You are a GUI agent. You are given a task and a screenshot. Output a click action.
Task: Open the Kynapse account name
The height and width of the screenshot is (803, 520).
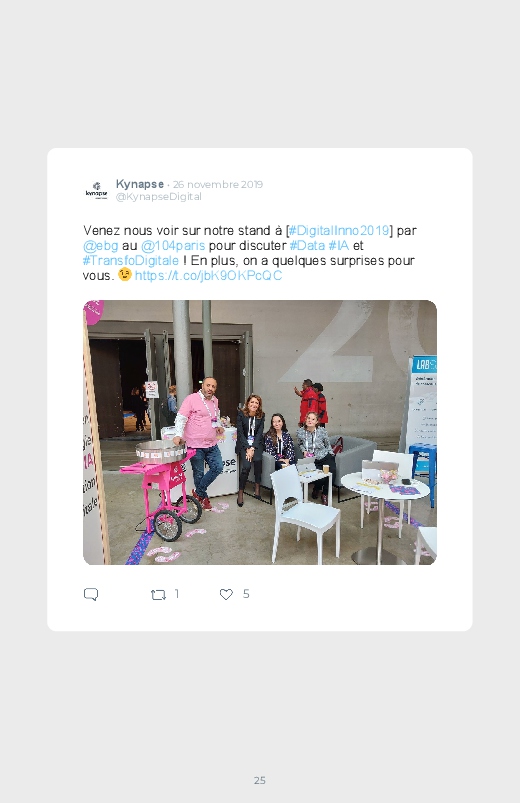pos(140,184)
